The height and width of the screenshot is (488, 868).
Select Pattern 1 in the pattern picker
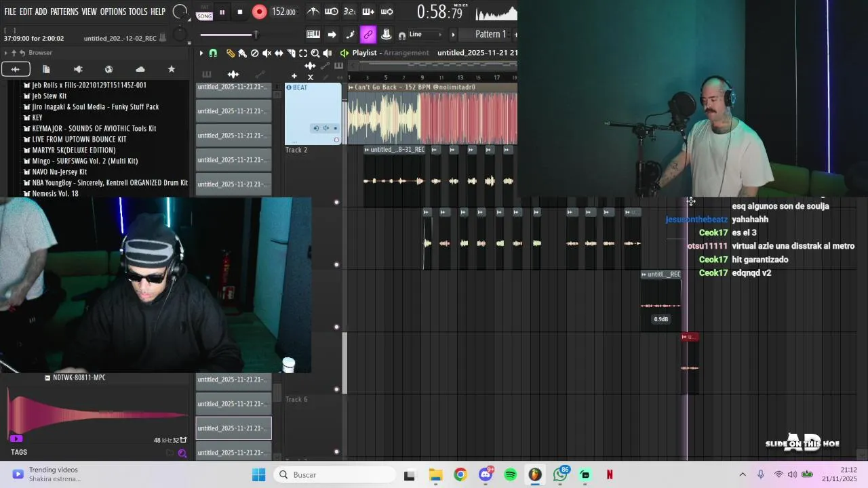pyautogui.click(x=490, y=35)
